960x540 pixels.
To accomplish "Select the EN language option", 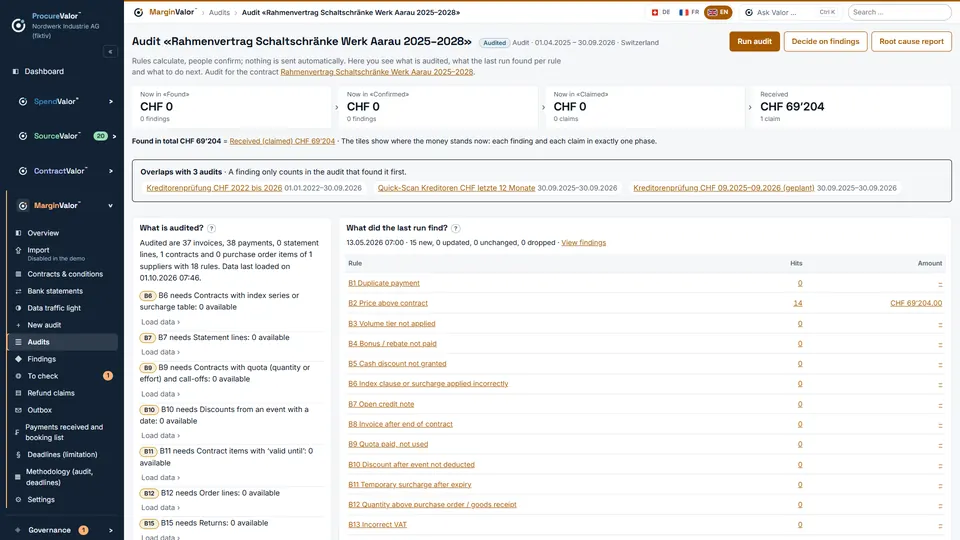I will pos(718,12).
